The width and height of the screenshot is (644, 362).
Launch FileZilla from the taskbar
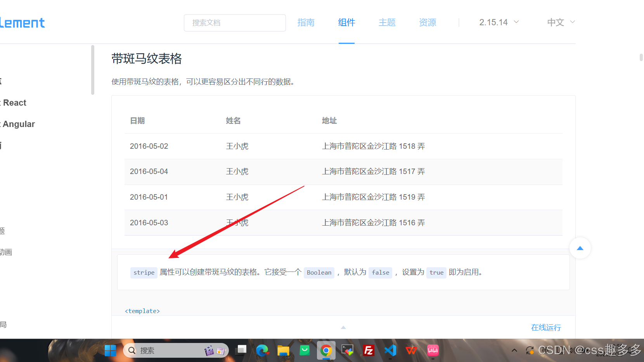(369, 351)
